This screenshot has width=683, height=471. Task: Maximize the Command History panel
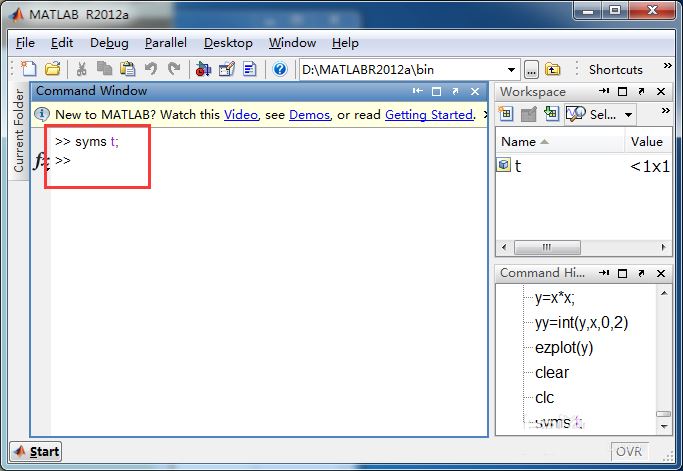pos(622,273)
